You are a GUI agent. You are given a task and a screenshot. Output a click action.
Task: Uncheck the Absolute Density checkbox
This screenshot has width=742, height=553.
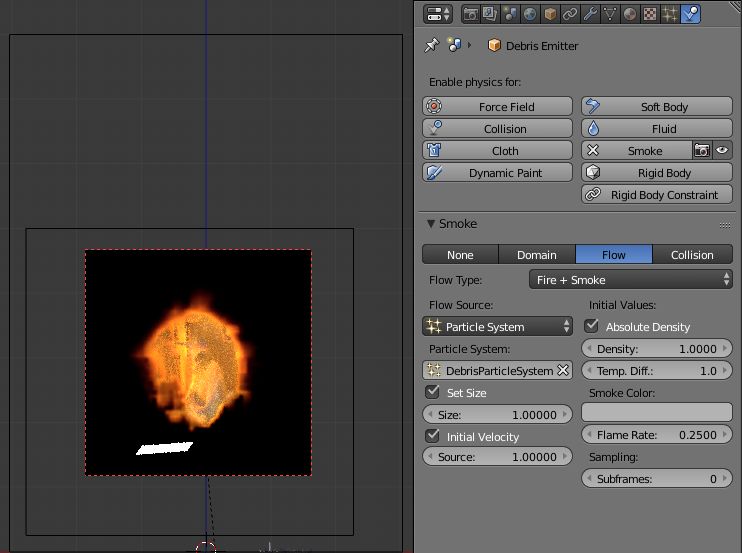[x=591, y=326]
